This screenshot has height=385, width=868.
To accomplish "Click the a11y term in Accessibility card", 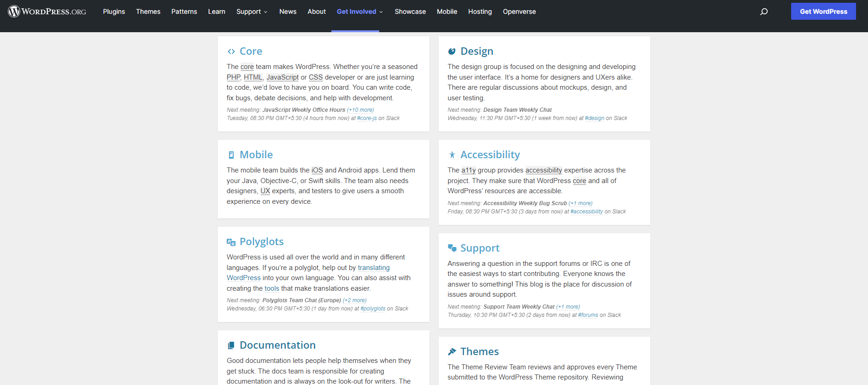I will 469,170.
